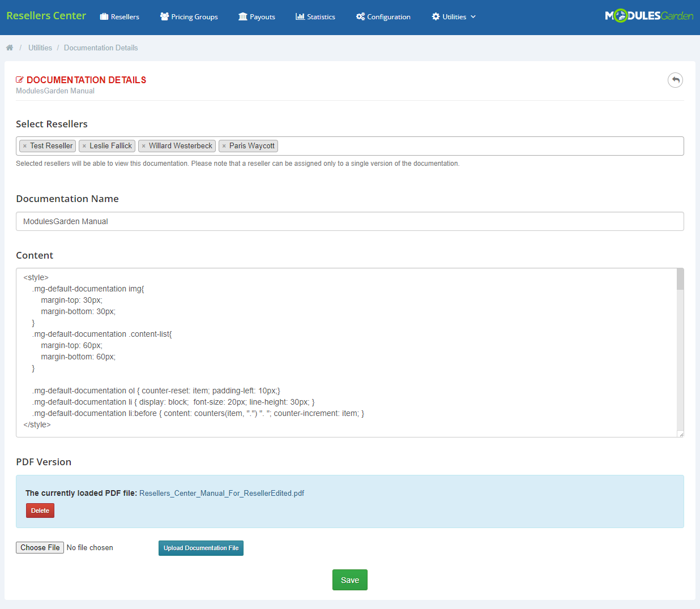Click the Content textarea scrollbar thumb

tap(680, 279)
